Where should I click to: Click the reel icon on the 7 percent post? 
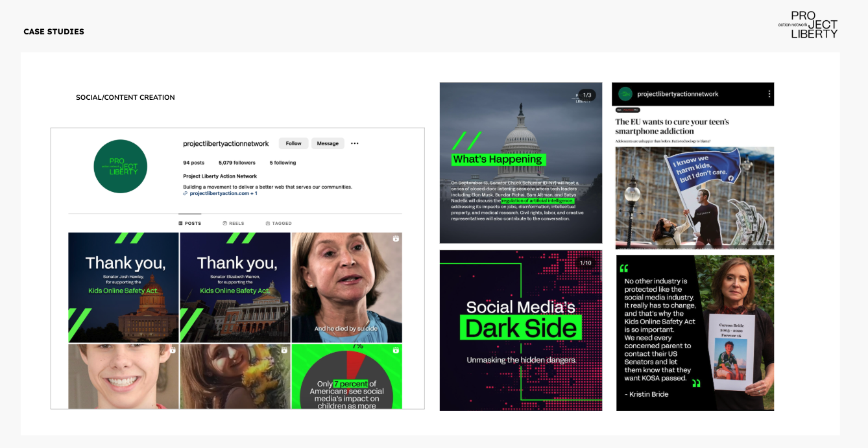396,350
